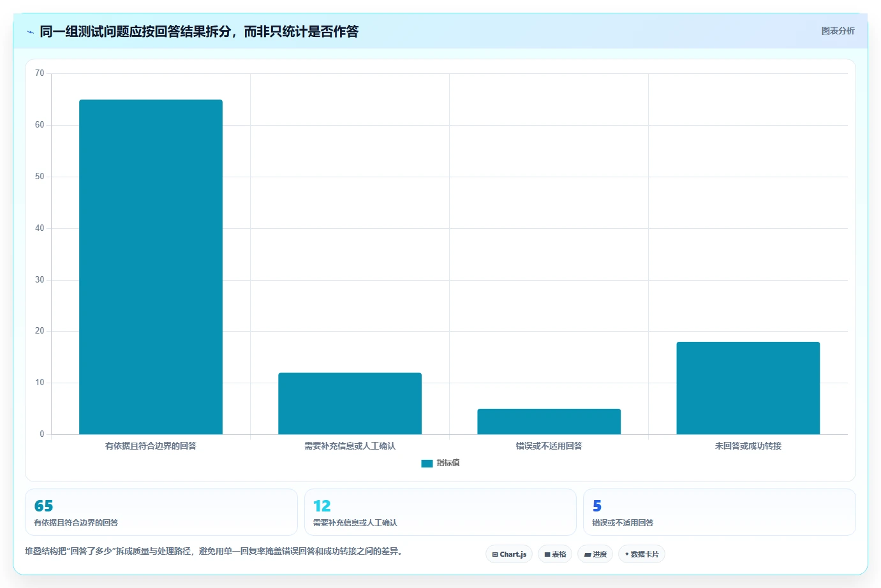Screen dimensions: 881x588
Task: Click the bar for 需要补充信息或人工确认
Action: click(350, 404)
